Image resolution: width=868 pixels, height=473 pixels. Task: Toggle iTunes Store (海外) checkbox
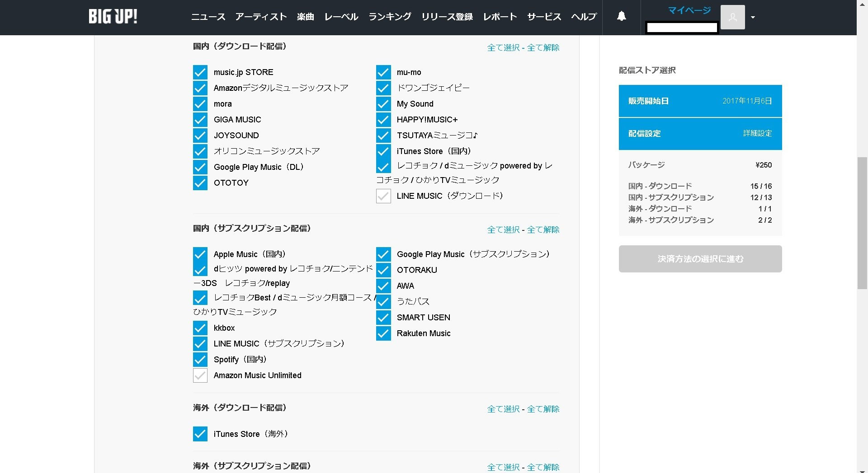[x=200, y=434]
